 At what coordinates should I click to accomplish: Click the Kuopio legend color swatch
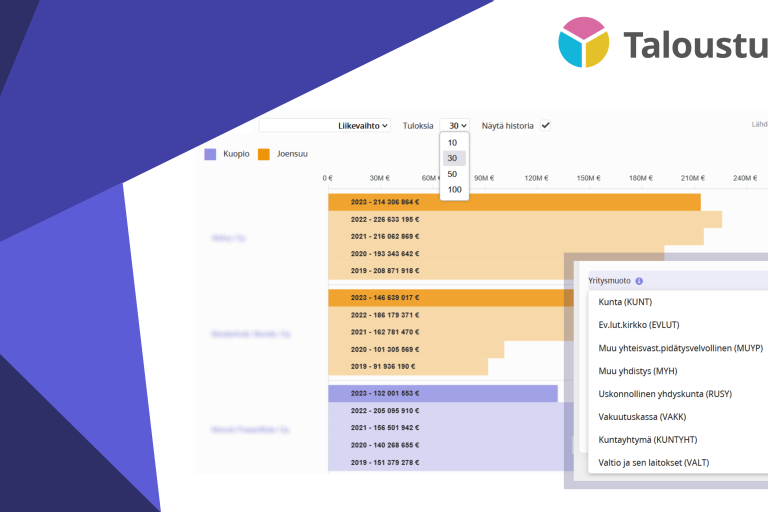click(x=210, y=154)
